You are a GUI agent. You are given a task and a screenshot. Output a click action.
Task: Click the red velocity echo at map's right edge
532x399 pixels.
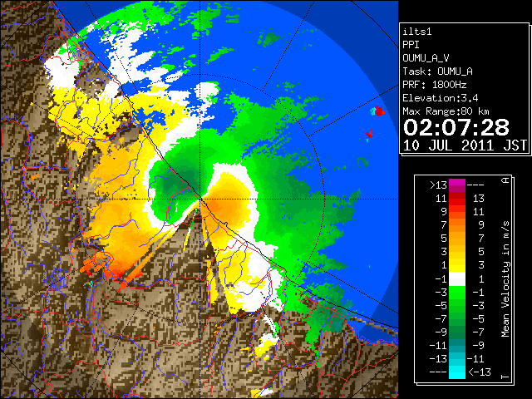point(379,111)
